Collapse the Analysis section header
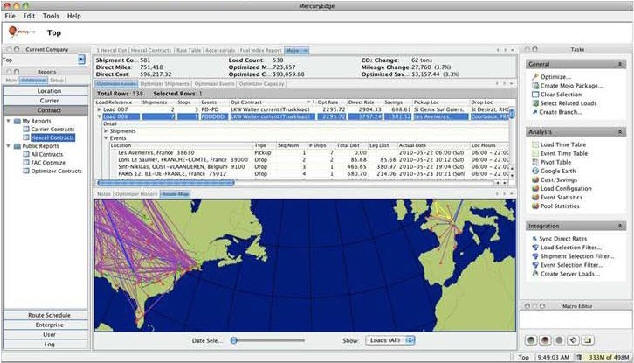This screenshot has height=363, width=634. tap(620, 132)
